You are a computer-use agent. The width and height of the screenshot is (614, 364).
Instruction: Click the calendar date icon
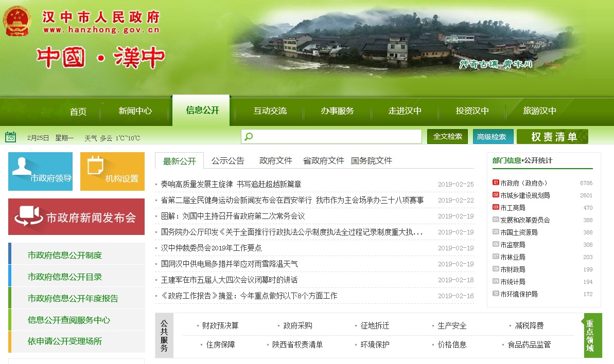pos(11,137)
